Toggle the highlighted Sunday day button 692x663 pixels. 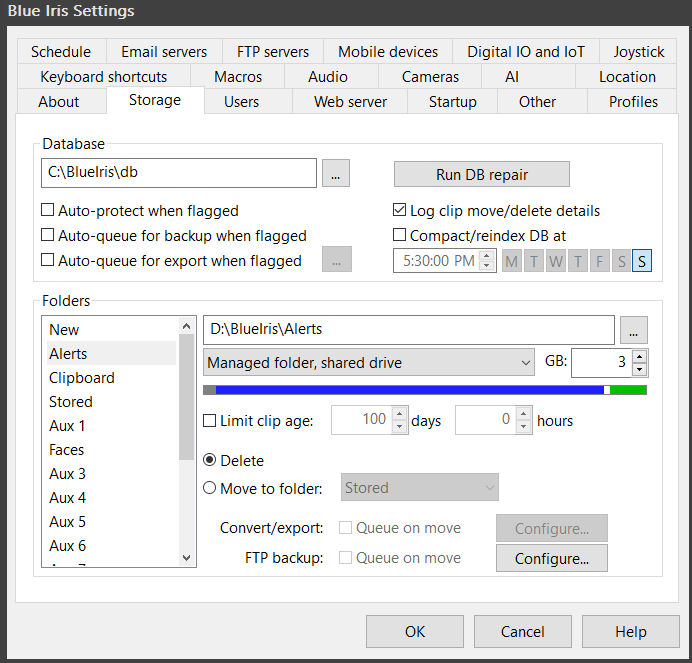(642, 261)
